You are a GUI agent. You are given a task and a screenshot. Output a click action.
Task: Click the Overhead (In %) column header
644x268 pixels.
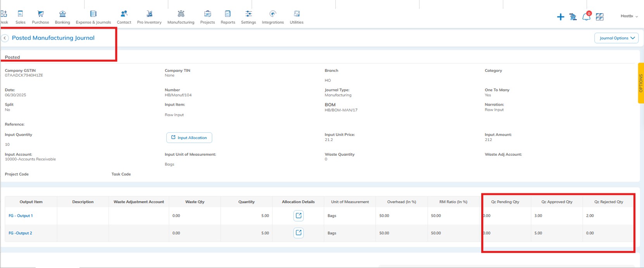click(402, 202)
